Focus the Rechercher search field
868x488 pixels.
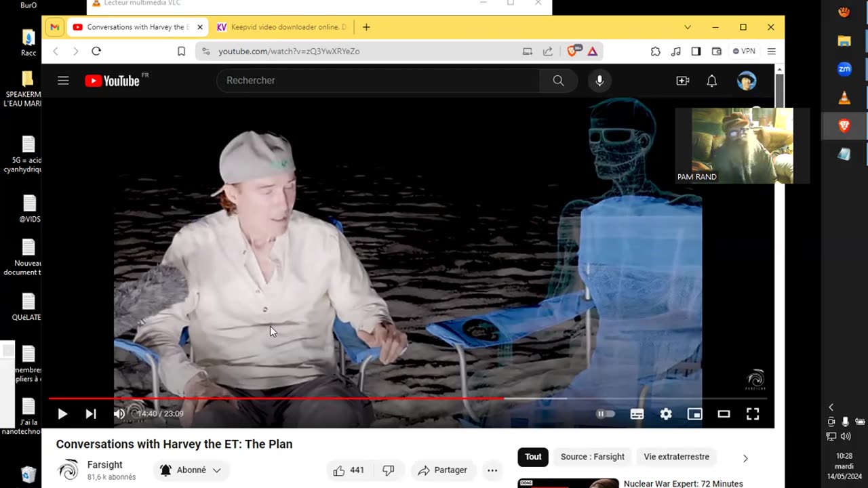pos(378,81)
